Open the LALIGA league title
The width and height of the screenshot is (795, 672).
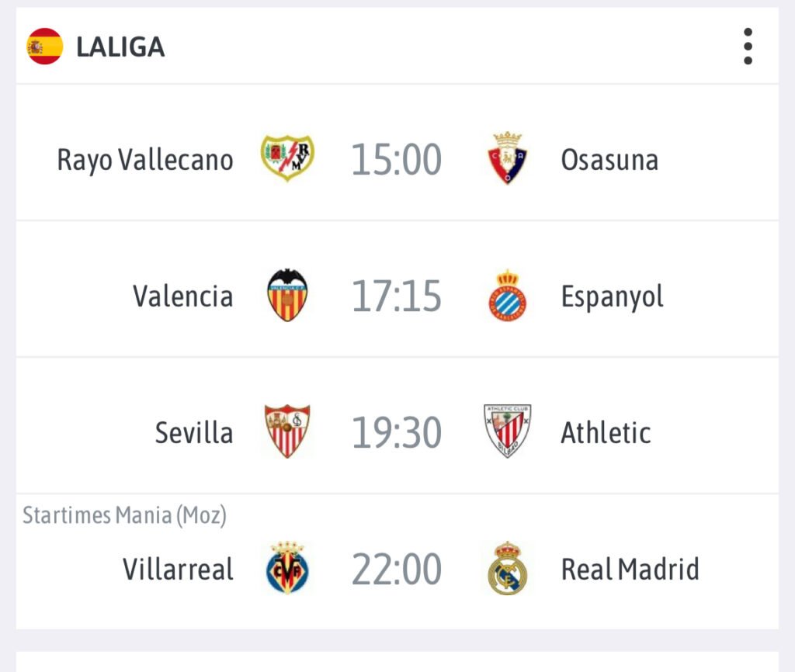tap(120, 47)
